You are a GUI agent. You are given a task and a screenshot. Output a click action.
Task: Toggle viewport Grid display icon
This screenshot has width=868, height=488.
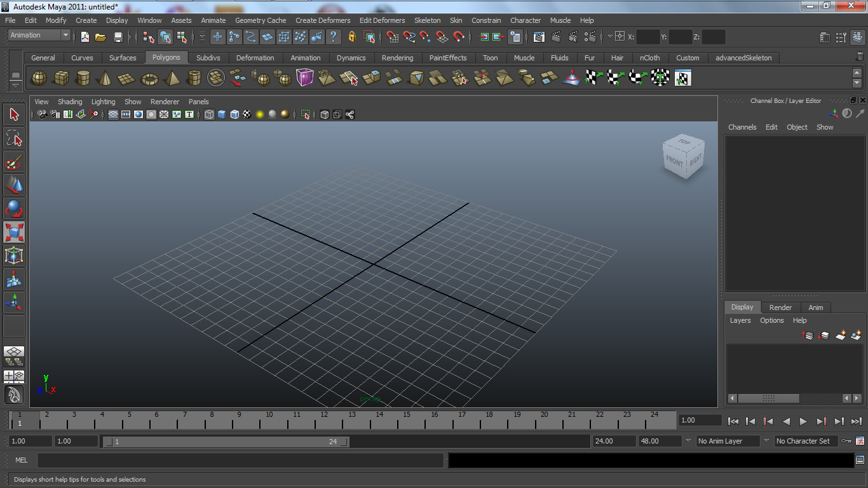pyautogui.click(x=113, y=114)
